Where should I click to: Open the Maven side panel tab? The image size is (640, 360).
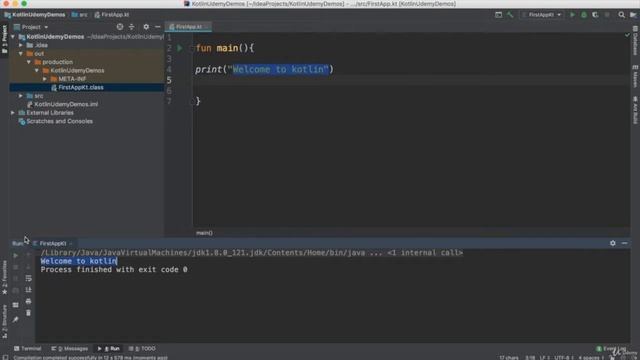(x=635, y=76)
